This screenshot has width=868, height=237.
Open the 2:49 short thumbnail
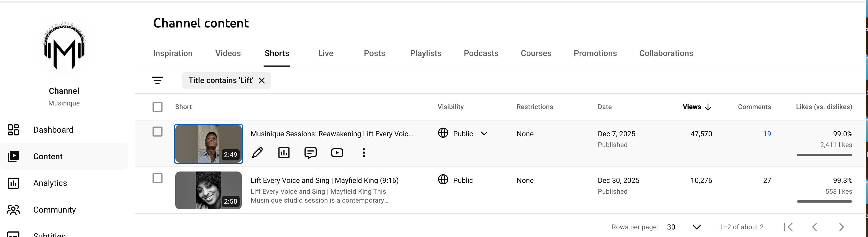click(x=209, y=144)
